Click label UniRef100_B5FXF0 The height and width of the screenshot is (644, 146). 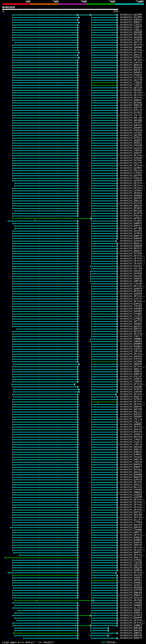click(131, 70)
